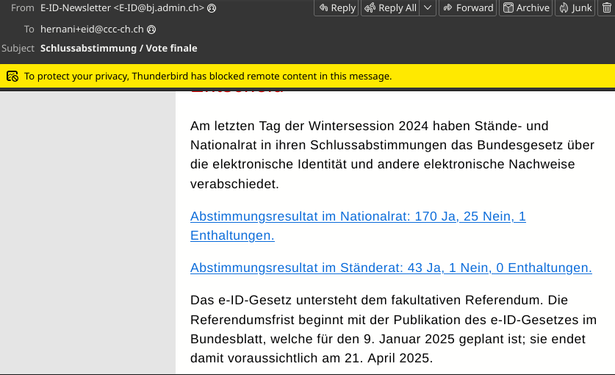615x375 pixels.
Task: Select subject text Schlussabstimmung / Vote finale
Action: coord(119,48)
